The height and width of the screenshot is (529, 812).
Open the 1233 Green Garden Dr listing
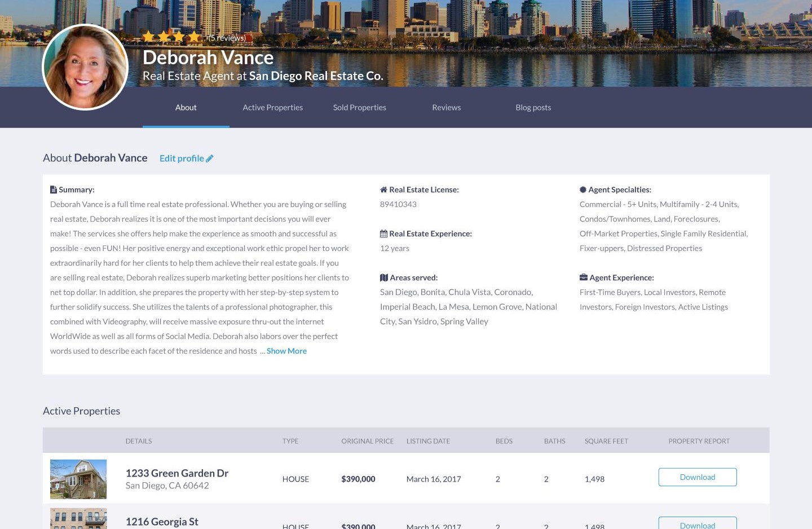pos(176,473)
